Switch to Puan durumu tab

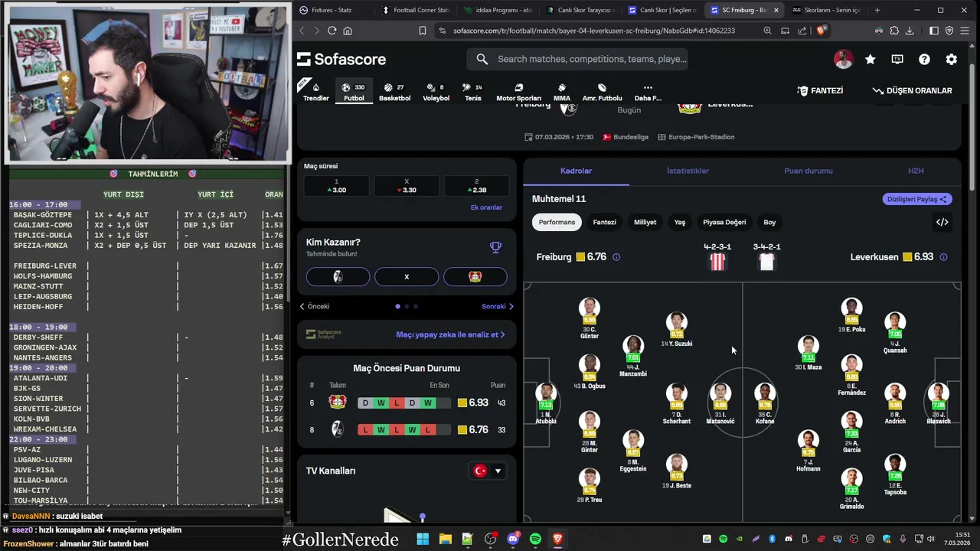coord(808,171)
